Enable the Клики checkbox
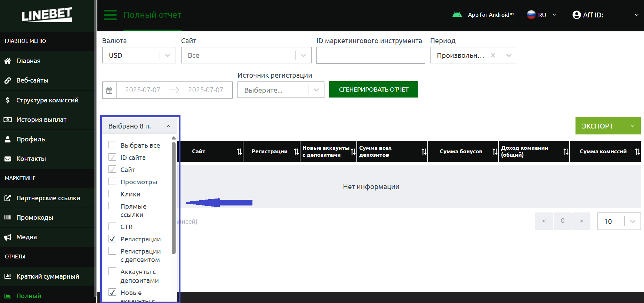 click(x=112, y=194)
